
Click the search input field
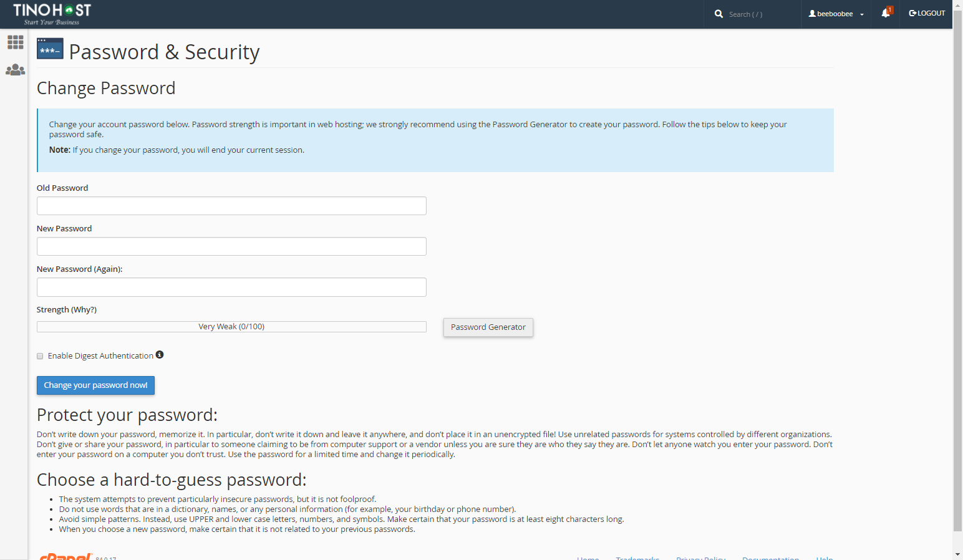tap(762, 14)
